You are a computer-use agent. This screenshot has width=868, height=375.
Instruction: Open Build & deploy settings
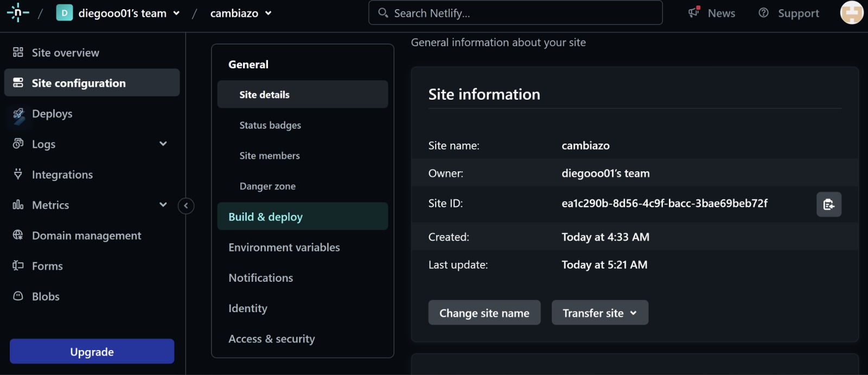click(x=303, y=216)
